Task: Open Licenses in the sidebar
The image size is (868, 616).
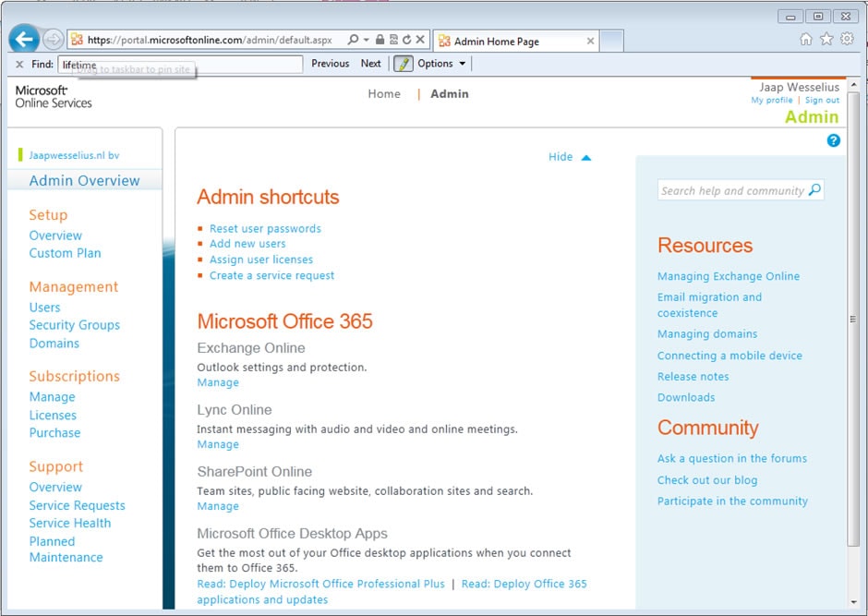Action: 53,415
